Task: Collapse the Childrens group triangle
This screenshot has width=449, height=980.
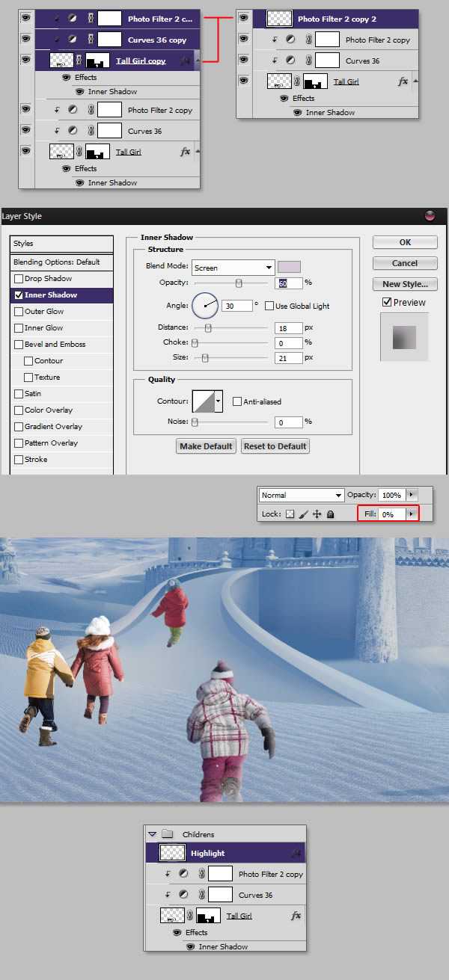Action: pos(153,833)
